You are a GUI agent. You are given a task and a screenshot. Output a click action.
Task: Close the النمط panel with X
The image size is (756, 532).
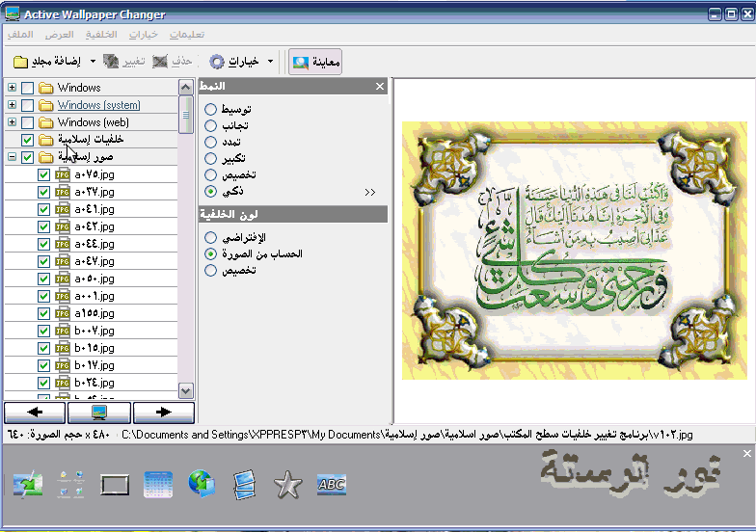(x=380, y=87)
